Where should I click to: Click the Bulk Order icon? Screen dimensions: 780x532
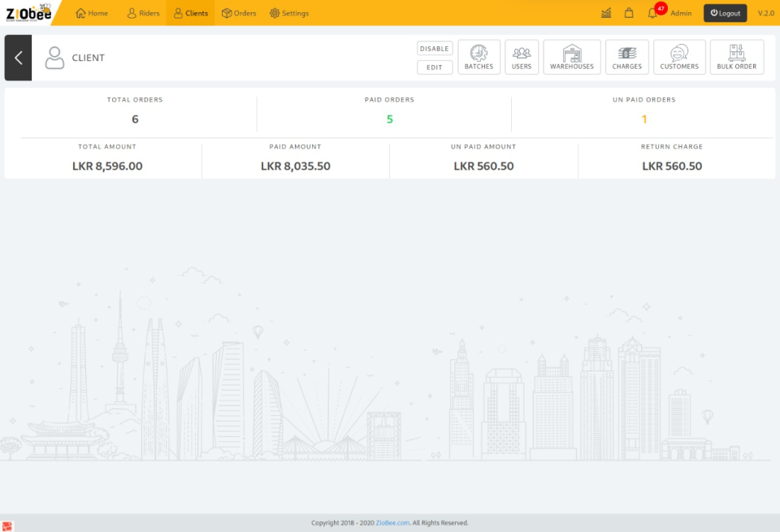click(736, 55)
